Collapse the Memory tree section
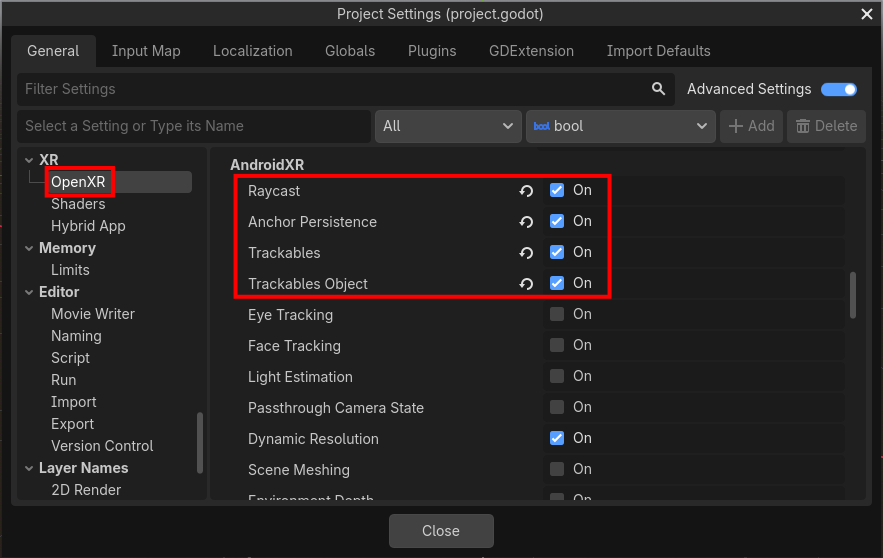This screenshot has height=558, width=883. (29, 248)
